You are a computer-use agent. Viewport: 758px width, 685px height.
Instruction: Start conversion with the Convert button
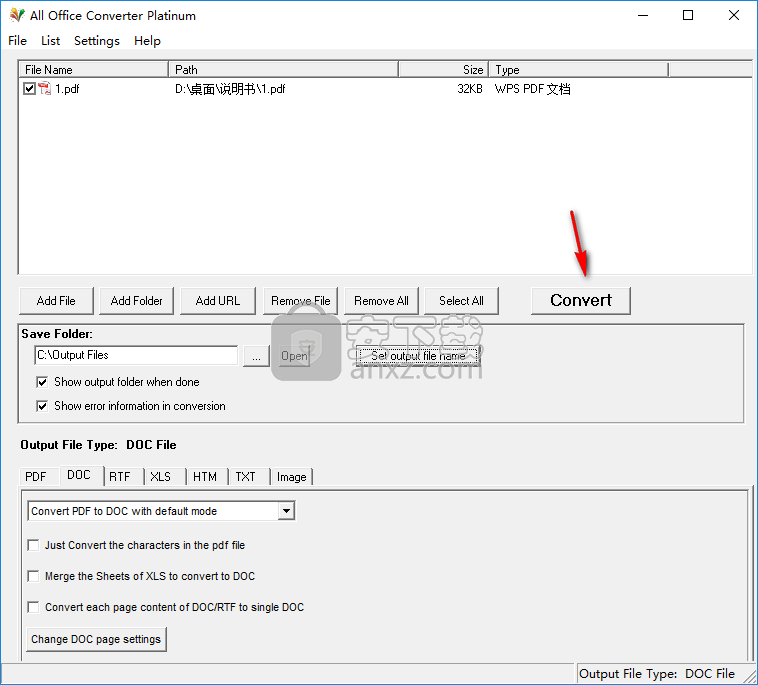[x=581, y=301]
